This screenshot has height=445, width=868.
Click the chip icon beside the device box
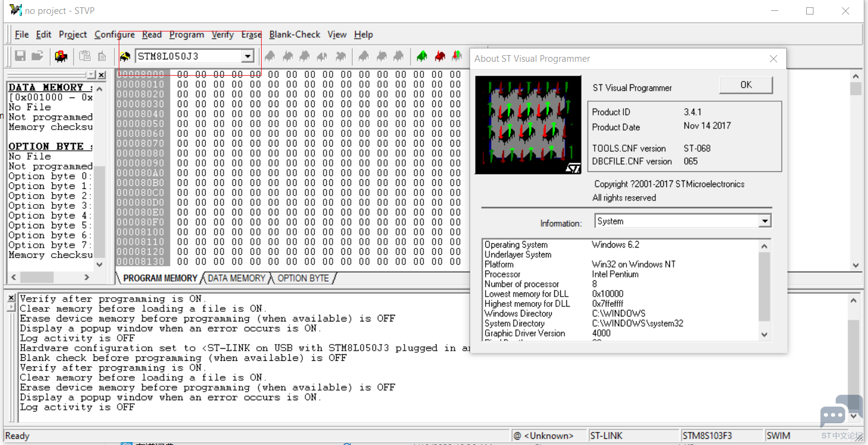[x=125, y=56]
